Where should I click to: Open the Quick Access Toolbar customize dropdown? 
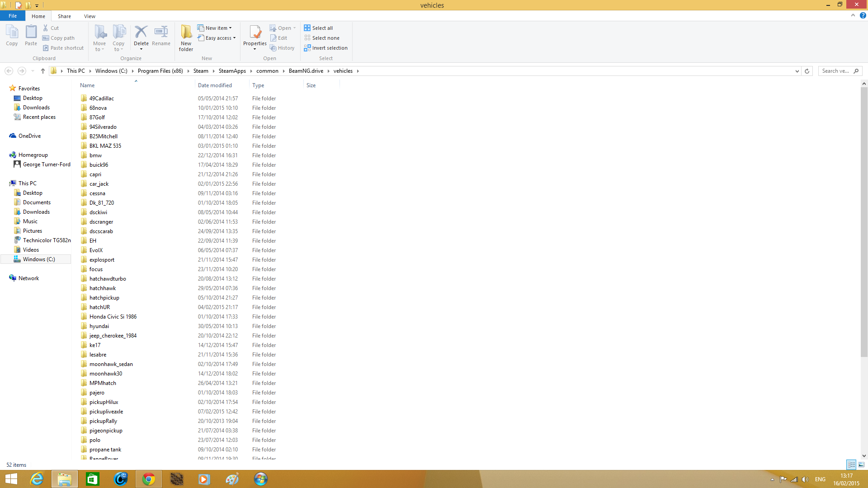pyautogui.click(x=37, y=5)
